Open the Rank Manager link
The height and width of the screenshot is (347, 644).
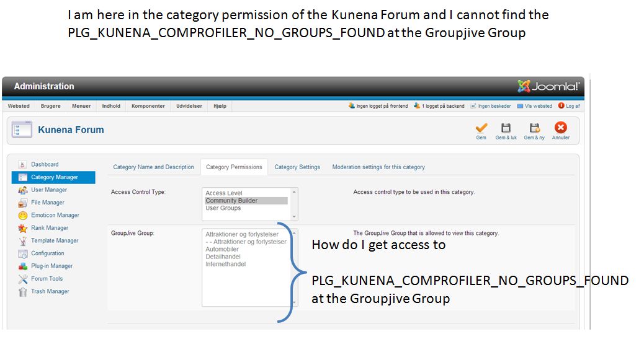pyautogui.click(x=50, y=228)
